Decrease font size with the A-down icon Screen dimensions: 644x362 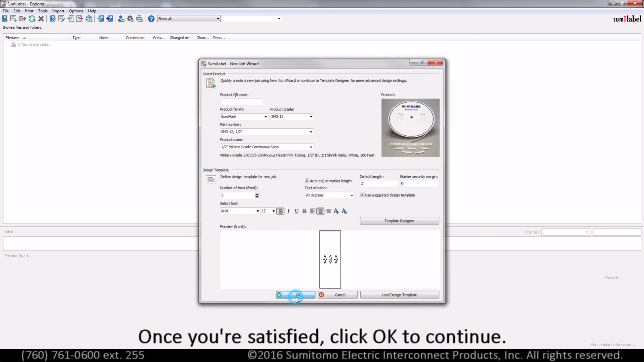pyautogui.click(x=344, y=211)
